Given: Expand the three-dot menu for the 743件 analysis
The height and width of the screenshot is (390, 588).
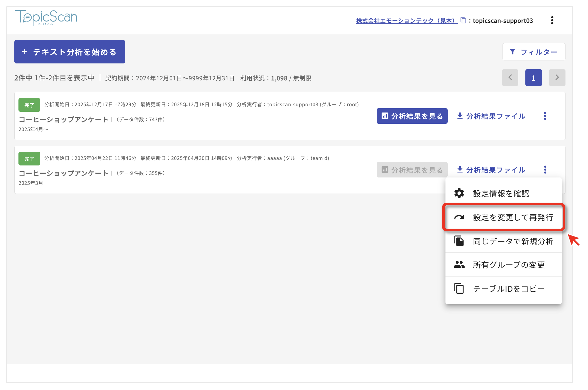Looking at the screenshot, I should pyautogui.click(x=545, y=116).
